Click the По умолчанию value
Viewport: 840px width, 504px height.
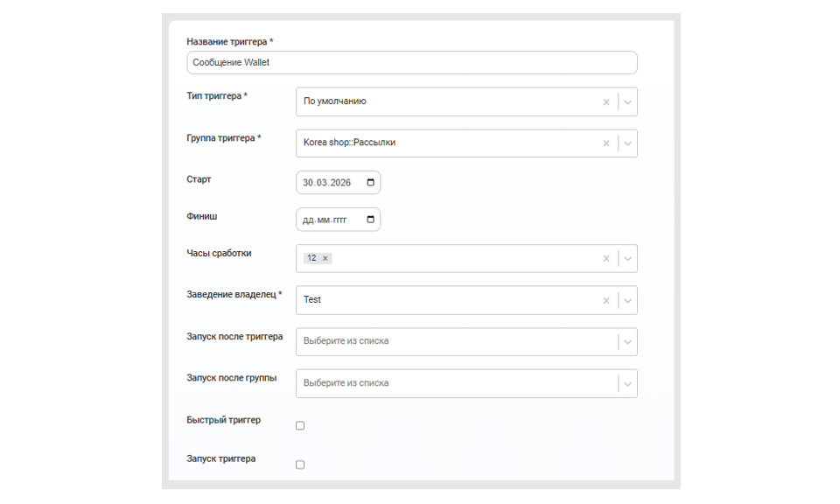coord(335,101)
